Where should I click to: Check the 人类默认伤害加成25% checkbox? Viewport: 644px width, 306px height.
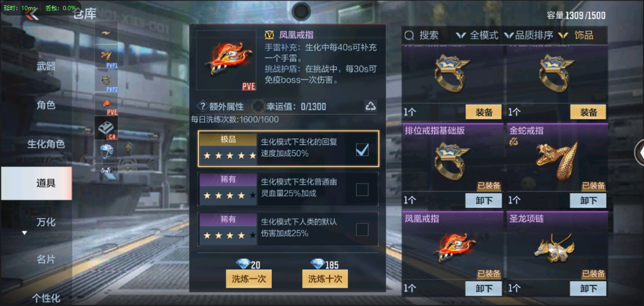362,229
